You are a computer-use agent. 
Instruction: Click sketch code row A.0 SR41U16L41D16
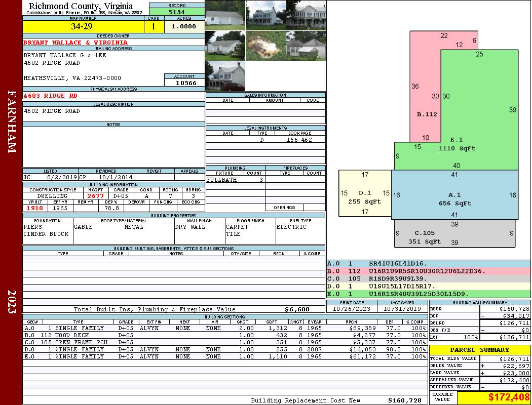tap(429, 263)
